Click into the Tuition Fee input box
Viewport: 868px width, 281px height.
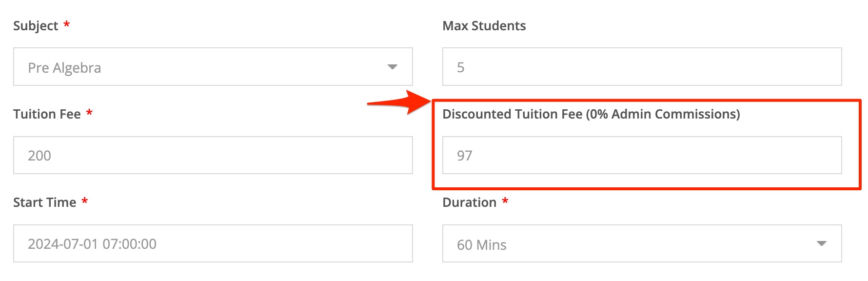point(213,155)
